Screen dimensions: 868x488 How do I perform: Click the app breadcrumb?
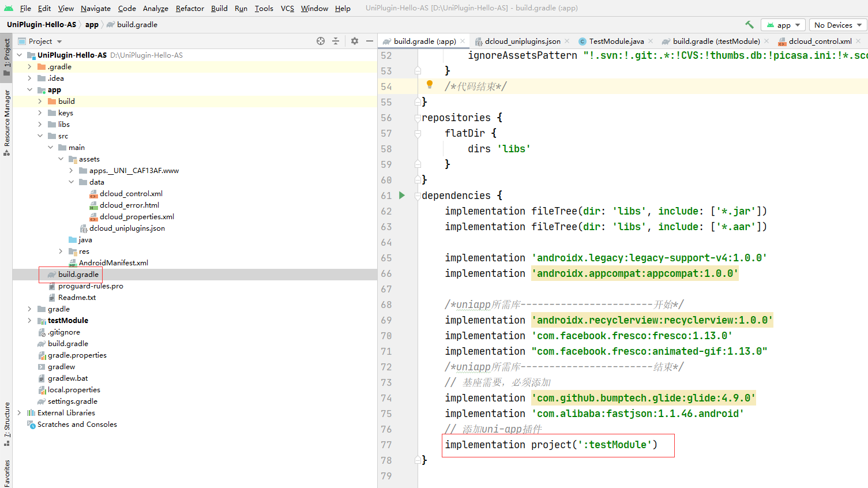click(x=92, y=24)
